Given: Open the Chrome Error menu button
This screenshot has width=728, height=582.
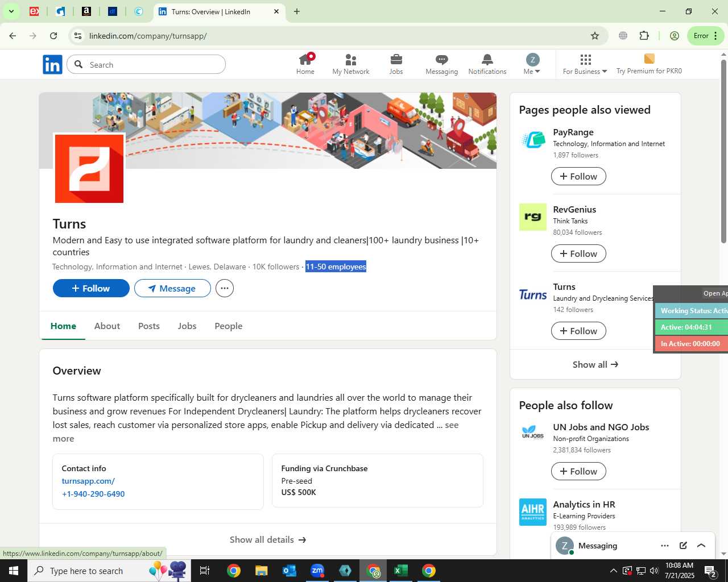Looking at the screenshot, I should 706,36.
